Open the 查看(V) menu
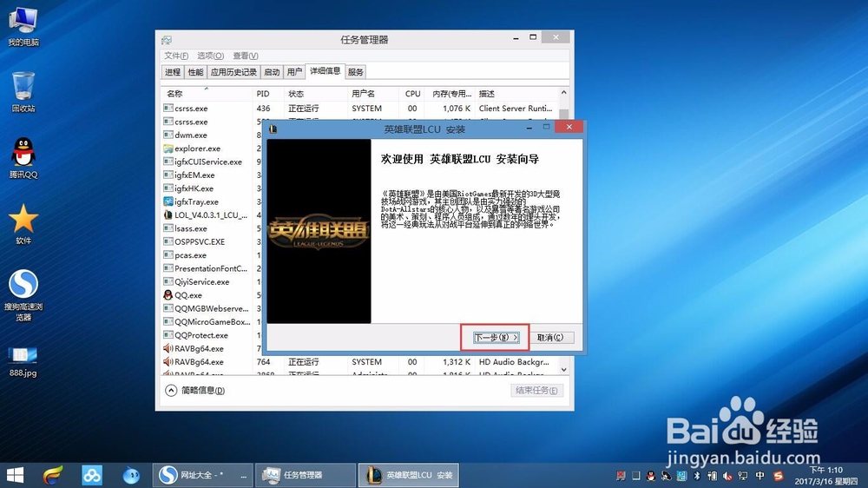Viewport: 868px width, 488px height. [246, 56]
